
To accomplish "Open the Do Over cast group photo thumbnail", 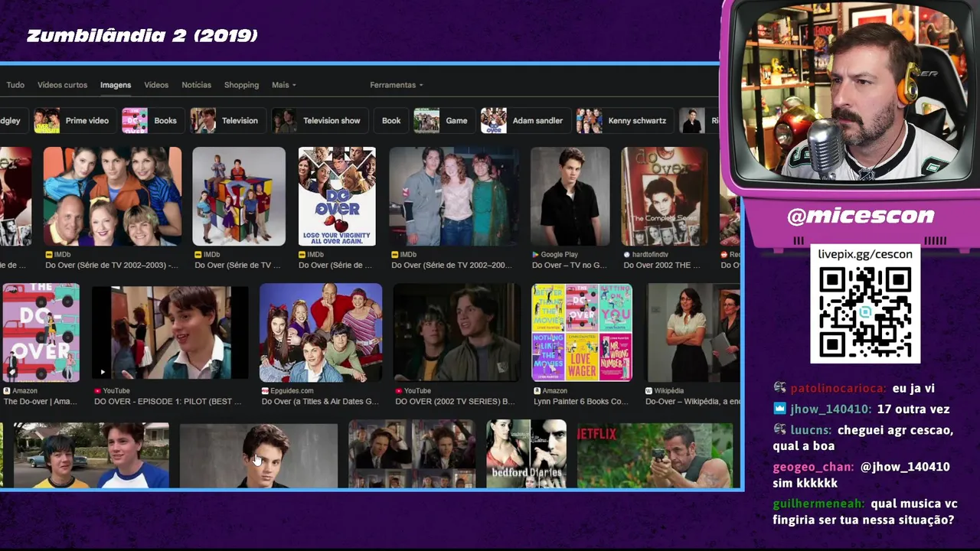I will tap(113, 197).
